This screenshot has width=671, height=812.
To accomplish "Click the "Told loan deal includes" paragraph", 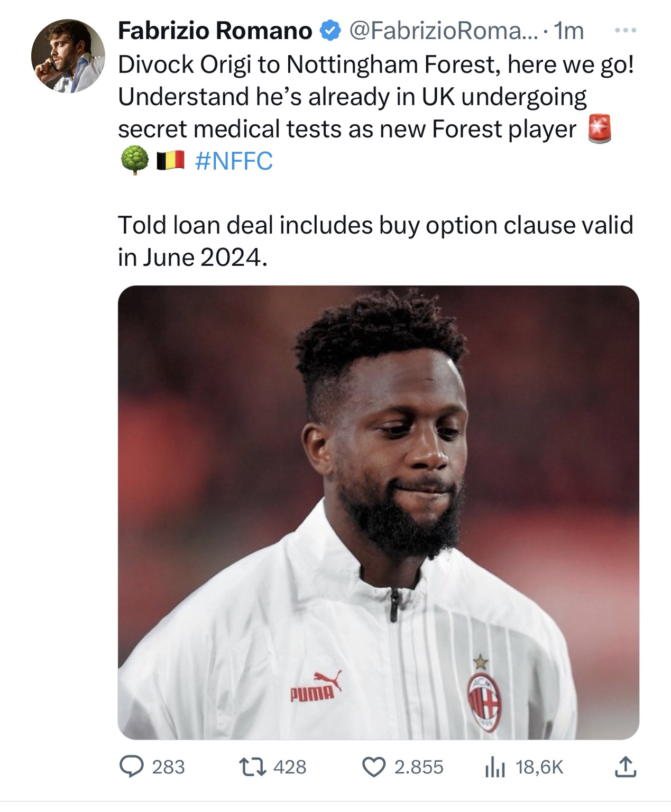I will point(375,241).
